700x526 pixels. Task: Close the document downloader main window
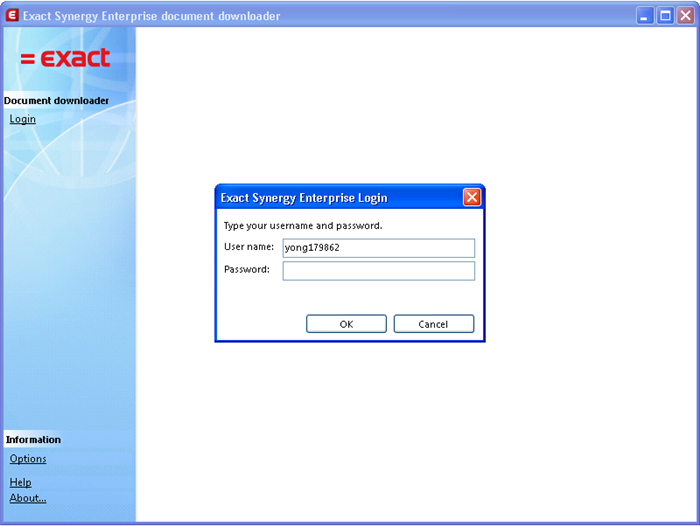click(x=686, y=16)
